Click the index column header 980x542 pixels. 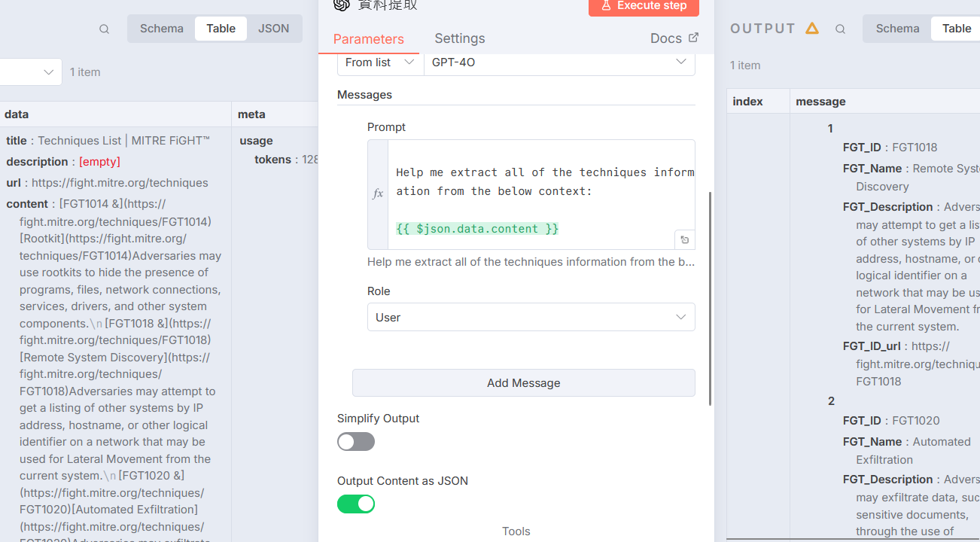(x=758, y=102)
